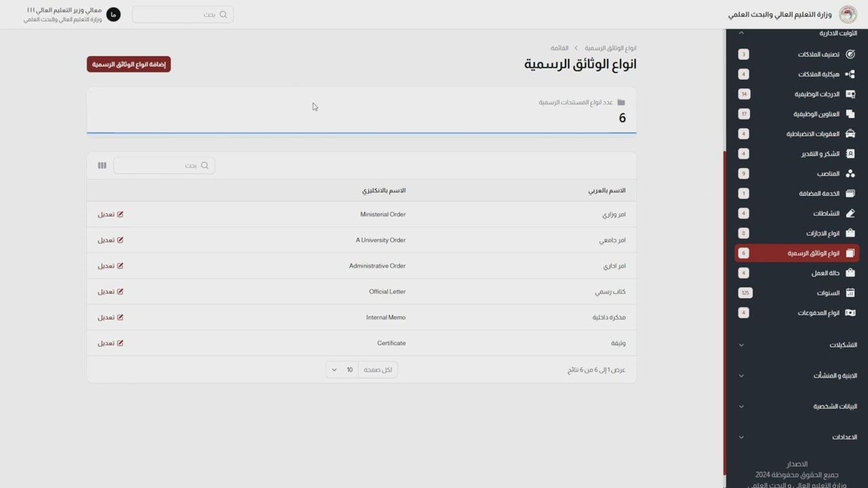Click the العناوين الوظيفية sidebar icon
This screenshot has width=868, height=488.
(850, 114)
